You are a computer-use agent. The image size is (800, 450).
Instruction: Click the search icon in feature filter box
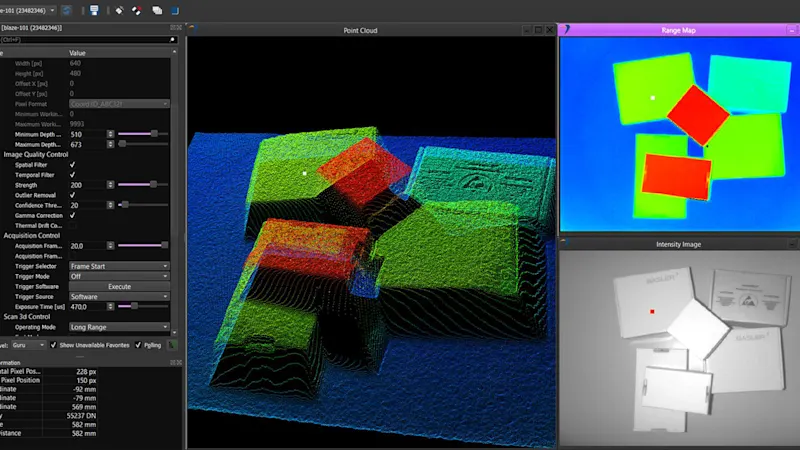pos(172,39)
